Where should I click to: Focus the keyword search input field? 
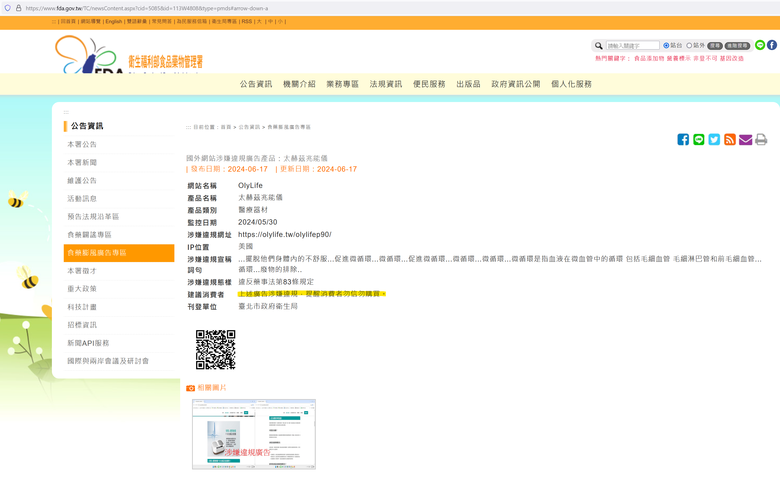click(632, 45)
